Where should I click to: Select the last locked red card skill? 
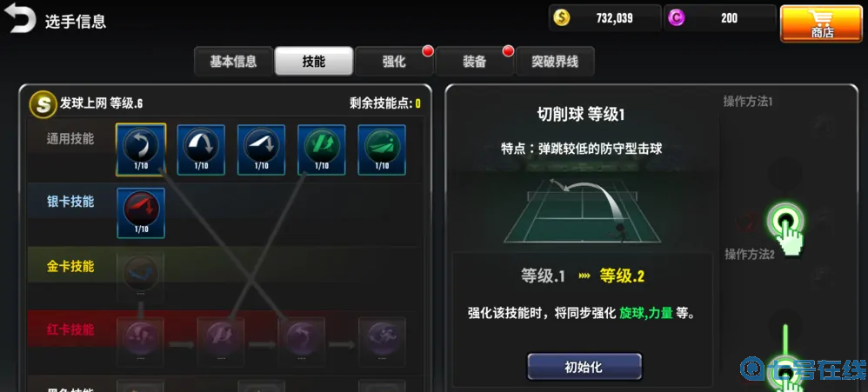click(382, 340)
